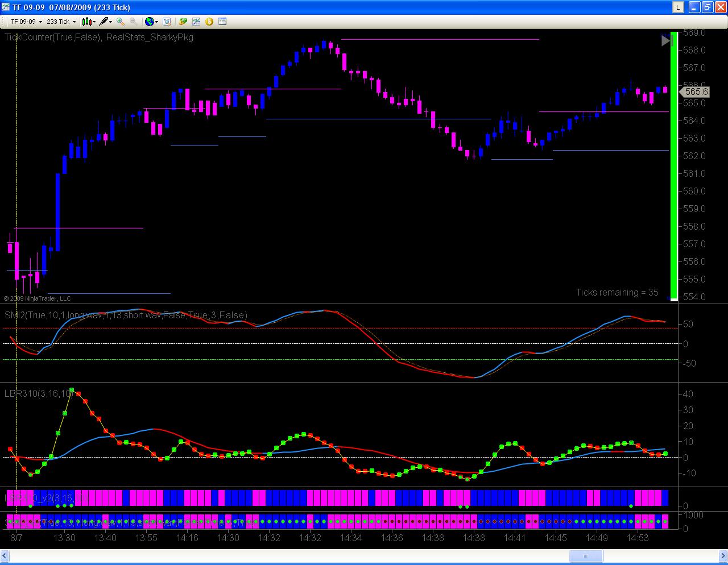Click the 554.0 price axis label
Viewport: 728px width, 565px height.
[694, 297]
